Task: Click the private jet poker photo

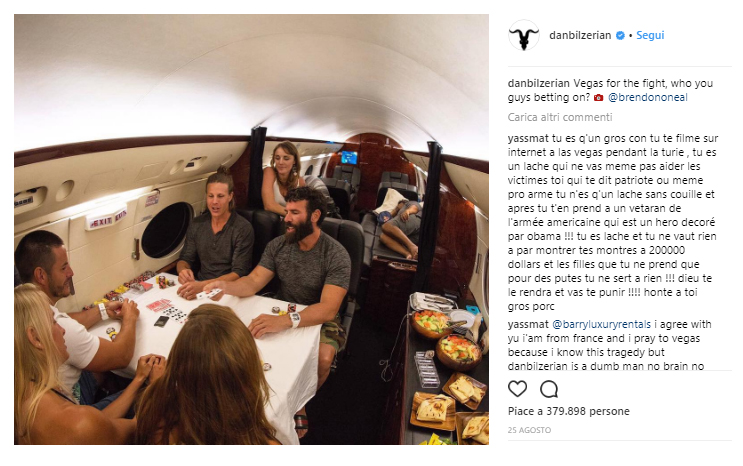Action: click(251, 229)
